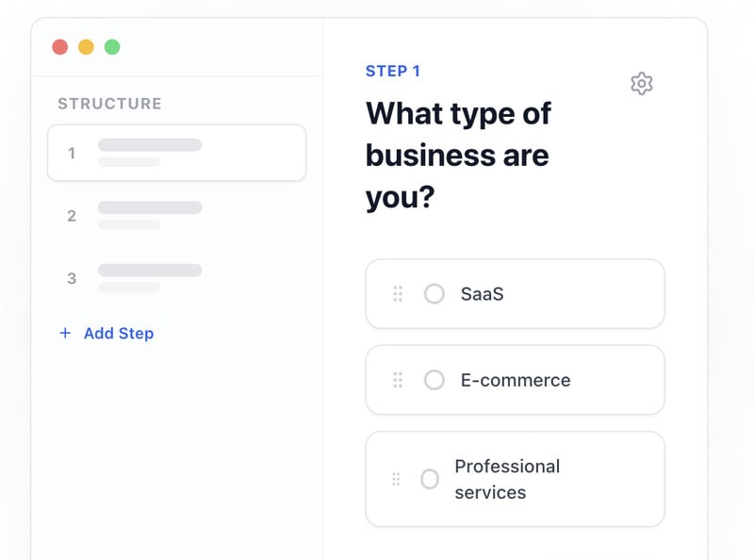
Task: Open the step settings gear icon
Action: pos(642,83)
